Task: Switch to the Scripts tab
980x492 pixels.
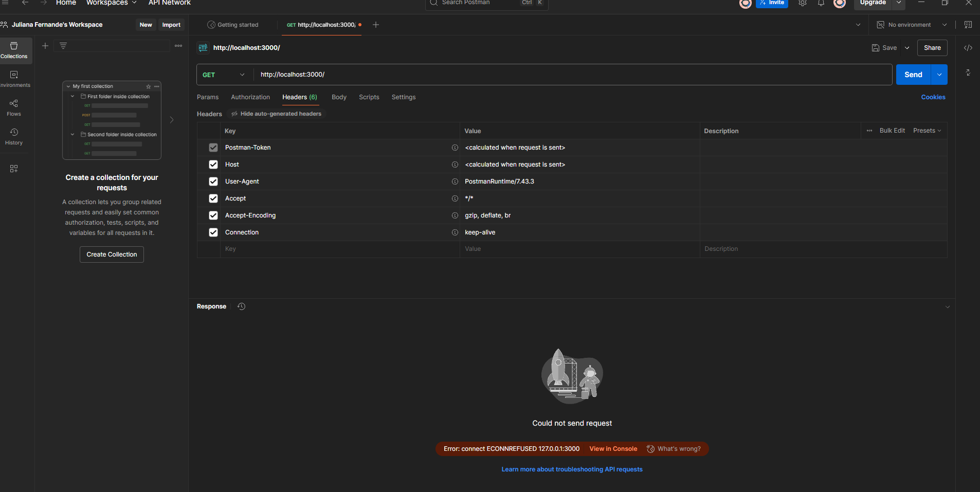Action: (369, 97)
